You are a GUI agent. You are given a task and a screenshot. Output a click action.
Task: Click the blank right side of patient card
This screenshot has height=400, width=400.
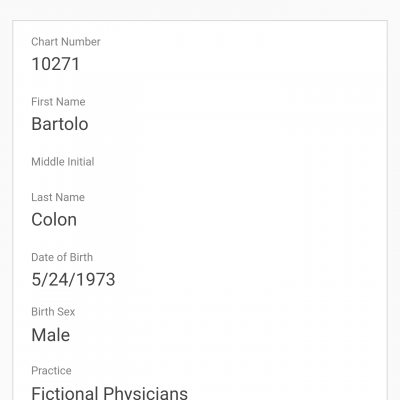(x=283, y=200)
